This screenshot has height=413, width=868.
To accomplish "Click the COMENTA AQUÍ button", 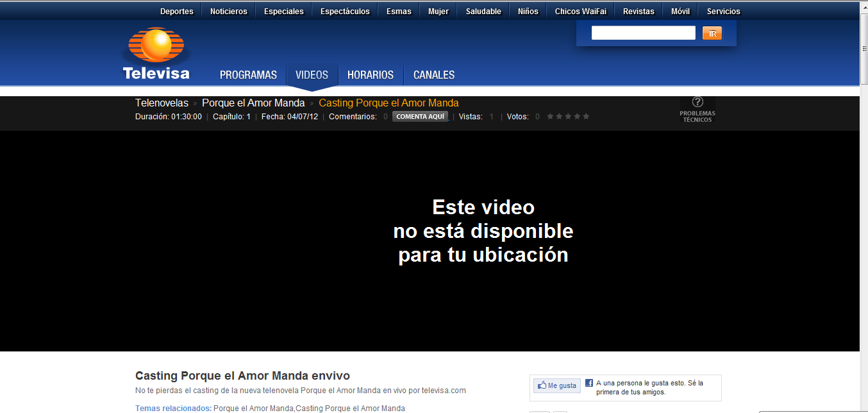I will tap(420, 117).
